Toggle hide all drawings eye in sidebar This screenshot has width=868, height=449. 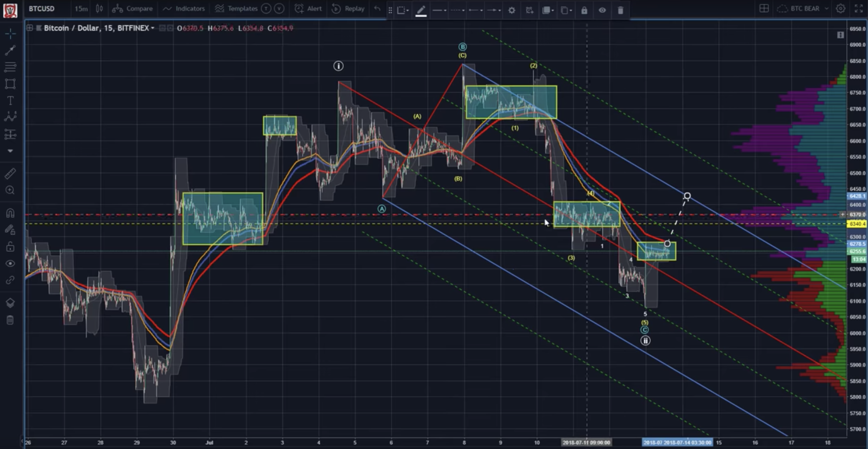click(10, 263)
